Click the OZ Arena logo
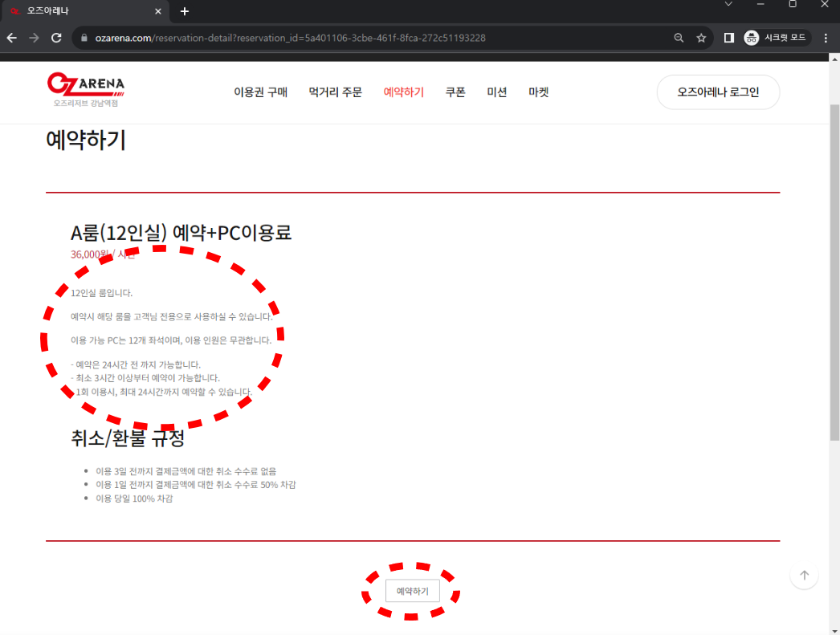Image resolution: width=840 pixels, height=635 pixels. (85, 89)
